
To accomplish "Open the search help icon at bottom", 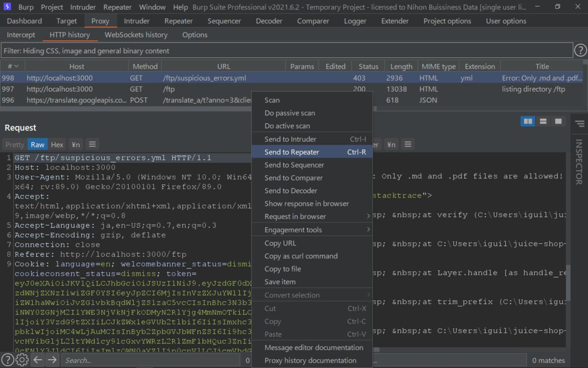I will 8,360.
